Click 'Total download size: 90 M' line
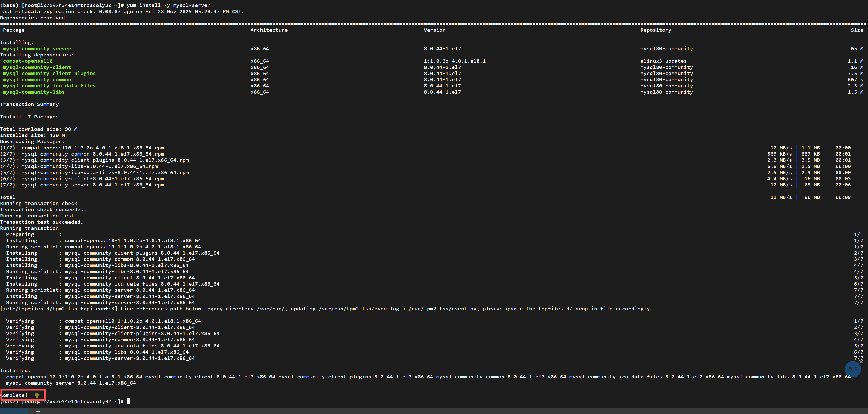Viewport: 868px width, 414px height. [x=39, y=129]
